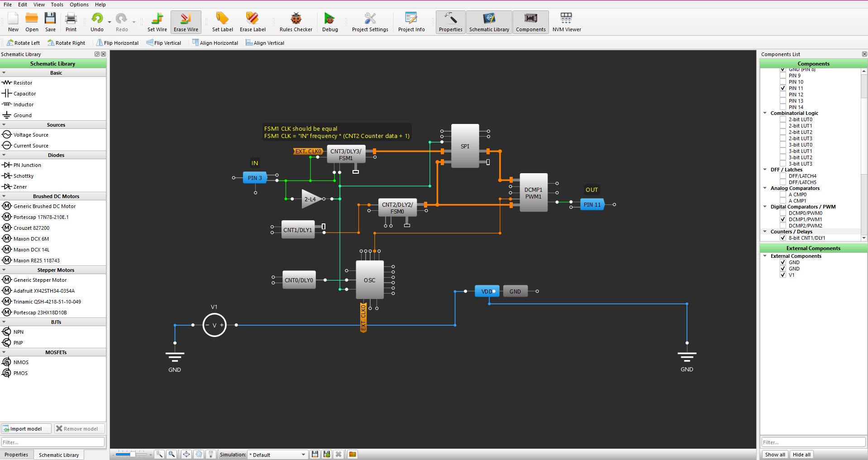The height and width of the screenshot is (460, 868).
Task: Start the Debug tool
Action: coord(330,22)
